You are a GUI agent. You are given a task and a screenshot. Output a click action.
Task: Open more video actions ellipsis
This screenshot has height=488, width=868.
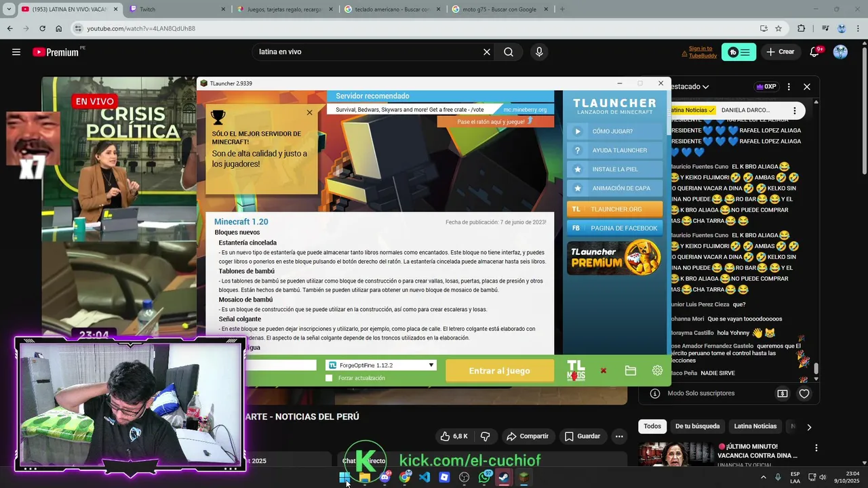tap(619, 436)
